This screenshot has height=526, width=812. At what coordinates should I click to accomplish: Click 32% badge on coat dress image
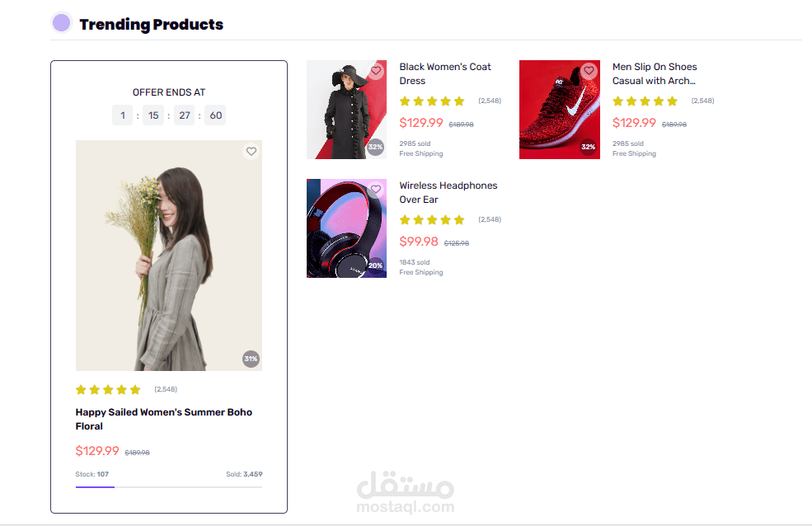pyautogui.click(x=375, y=147)
